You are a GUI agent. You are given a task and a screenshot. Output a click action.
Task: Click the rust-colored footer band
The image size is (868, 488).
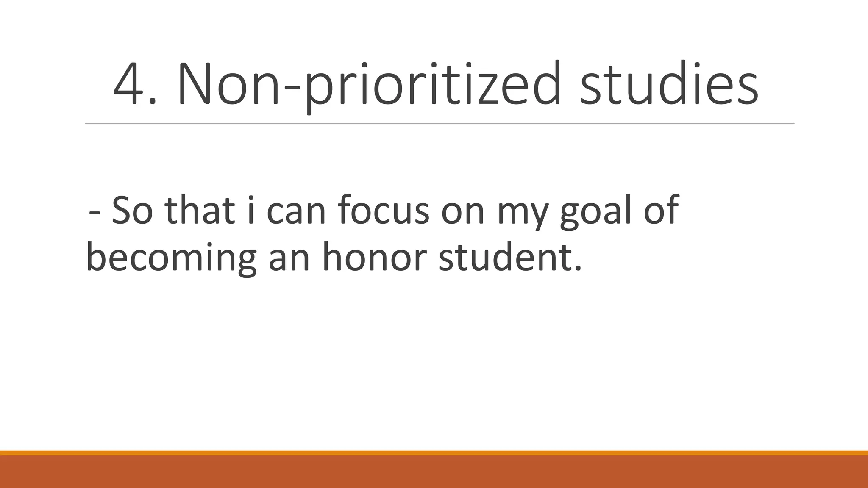(434, 472)
